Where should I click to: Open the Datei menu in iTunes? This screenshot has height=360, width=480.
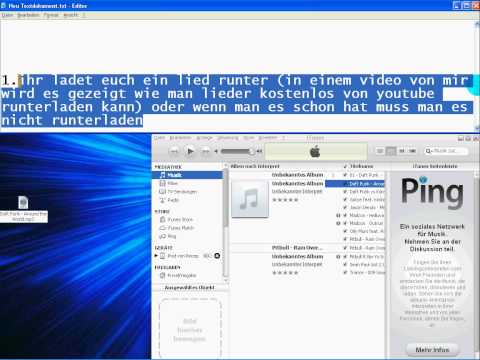pos(159,138)
